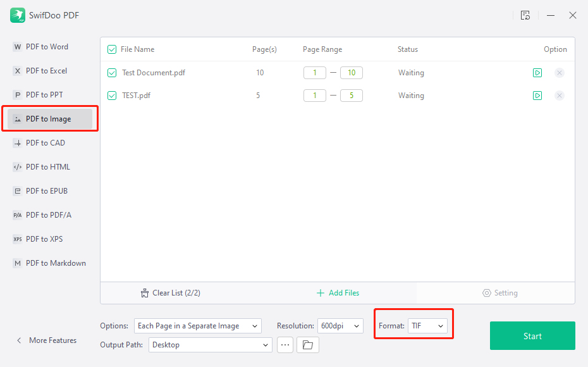Viewport: 588px width, 367px height.
Task: Click the P icon for PDF to PPT
Action: click(18, 95)
